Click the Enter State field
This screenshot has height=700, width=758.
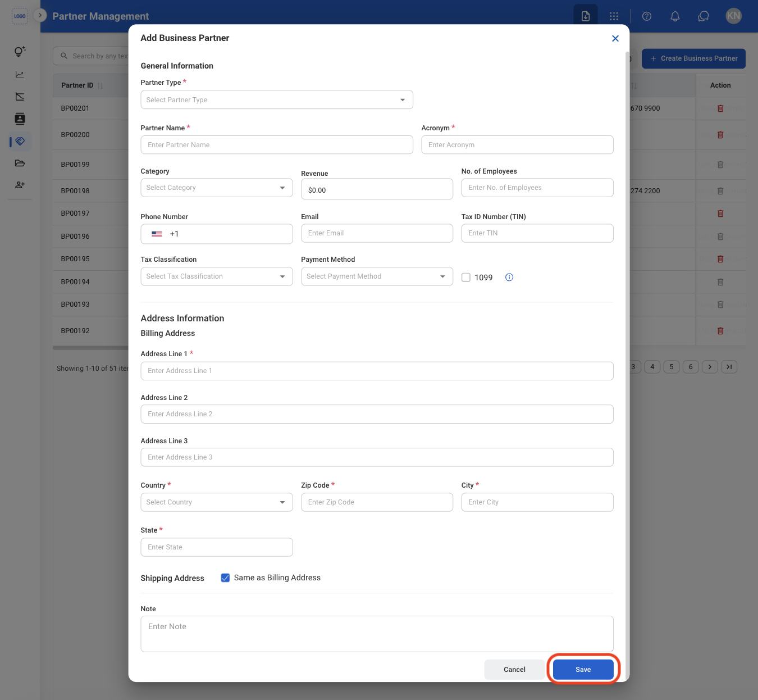coord(217,547)
